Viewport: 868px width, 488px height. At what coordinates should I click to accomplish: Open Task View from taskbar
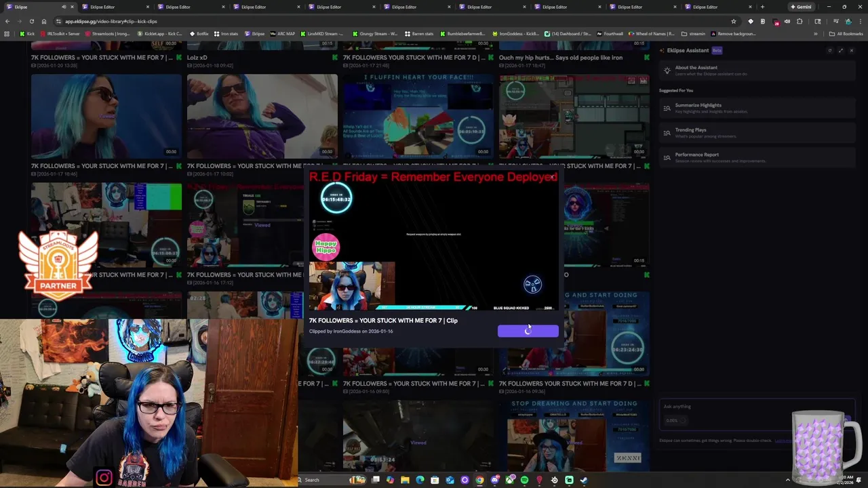375,480
